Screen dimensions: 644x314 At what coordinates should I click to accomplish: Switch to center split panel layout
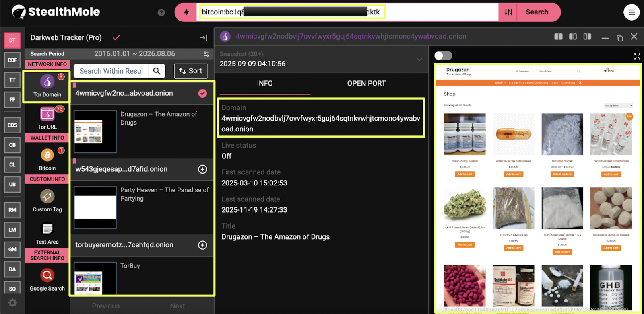[x=573, y=37]
